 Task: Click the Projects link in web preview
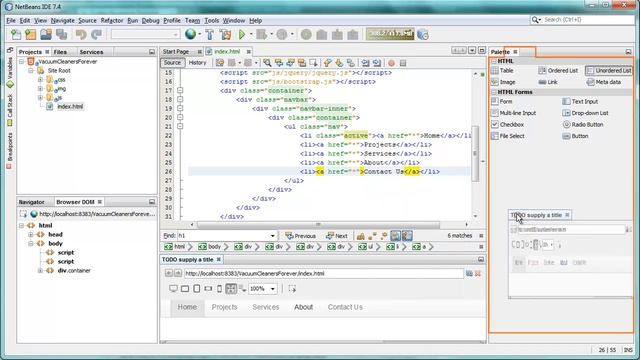(x=224, y=307)
